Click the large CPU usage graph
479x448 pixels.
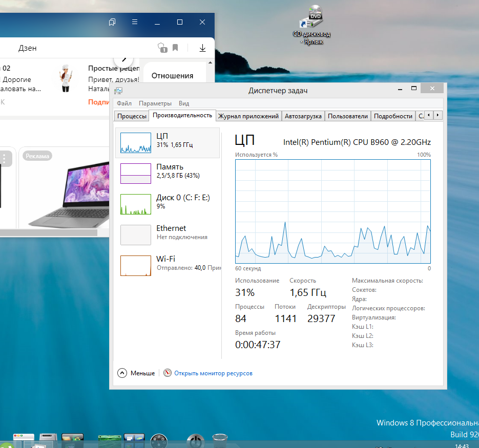(x=332, y=211)
